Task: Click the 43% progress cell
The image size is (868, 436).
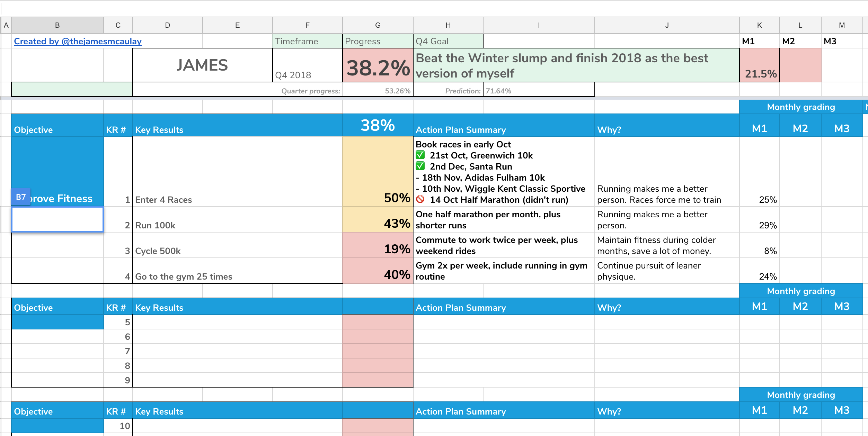Action: 378,219
